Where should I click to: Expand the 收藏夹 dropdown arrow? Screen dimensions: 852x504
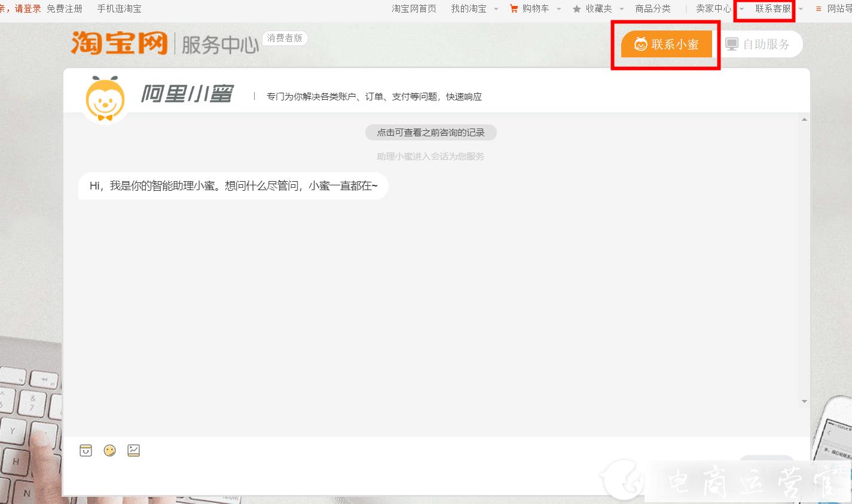tap(621, 9)
